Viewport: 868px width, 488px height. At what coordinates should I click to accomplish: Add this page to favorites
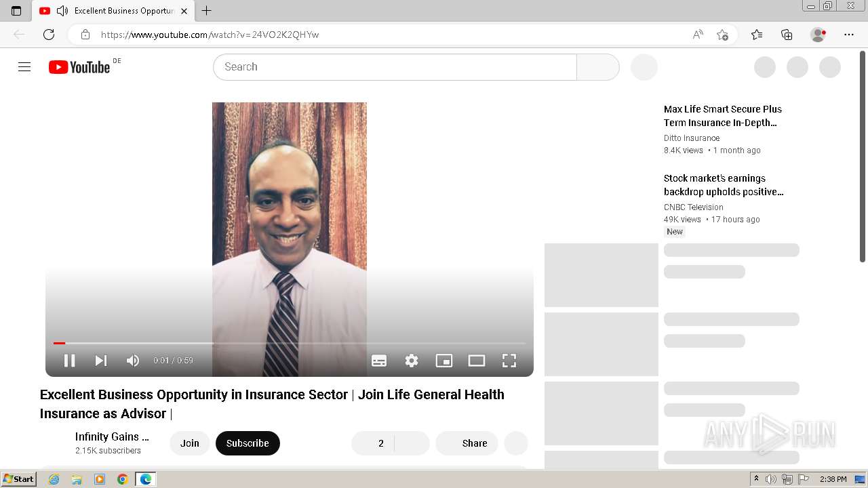pyautogui.click(x=723, y=35)
